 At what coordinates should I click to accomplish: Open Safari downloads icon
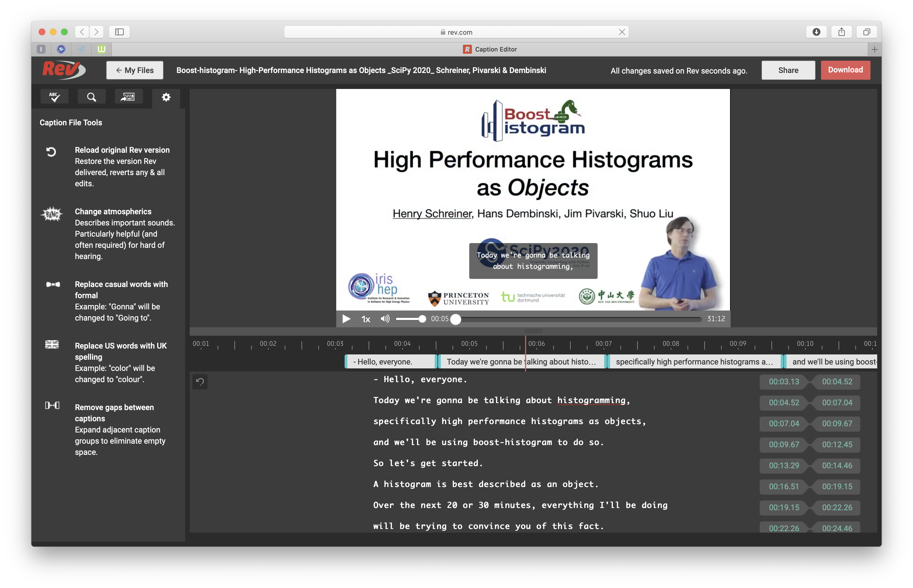pos(816,32)
